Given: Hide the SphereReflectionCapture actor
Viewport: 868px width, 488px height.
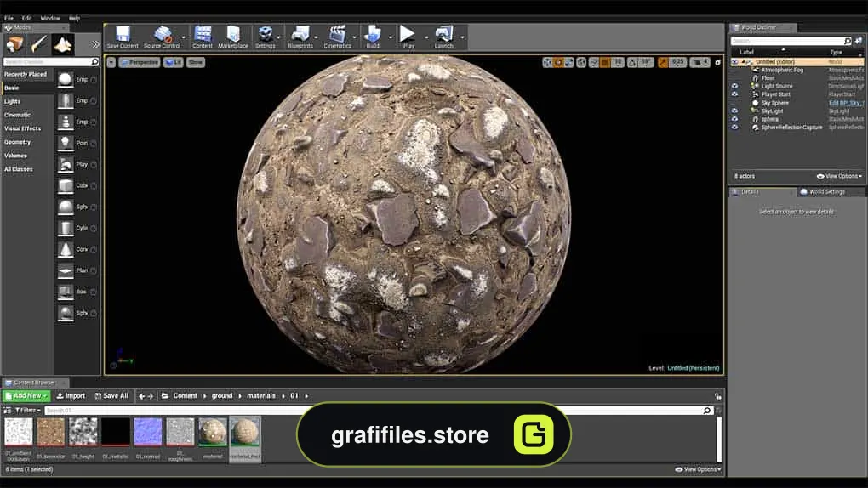Looking at the screenshot, I should (734, 128).
